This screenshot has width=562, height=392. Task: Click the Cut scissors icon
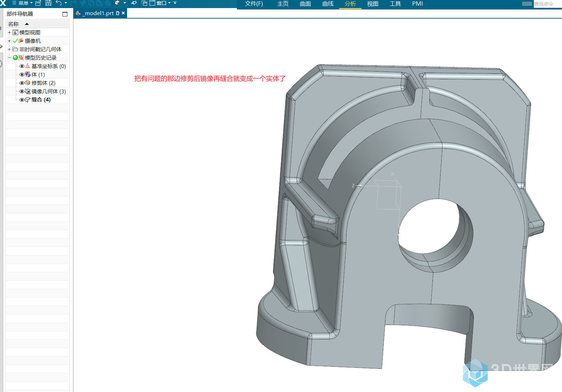tap(83, 3)
